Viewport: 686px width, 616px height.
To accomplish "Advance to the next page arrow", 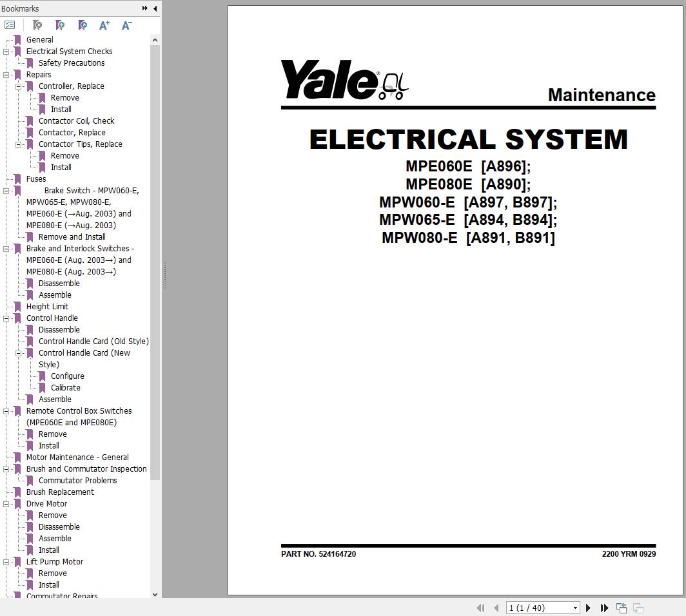I will [x=588, y=608].
